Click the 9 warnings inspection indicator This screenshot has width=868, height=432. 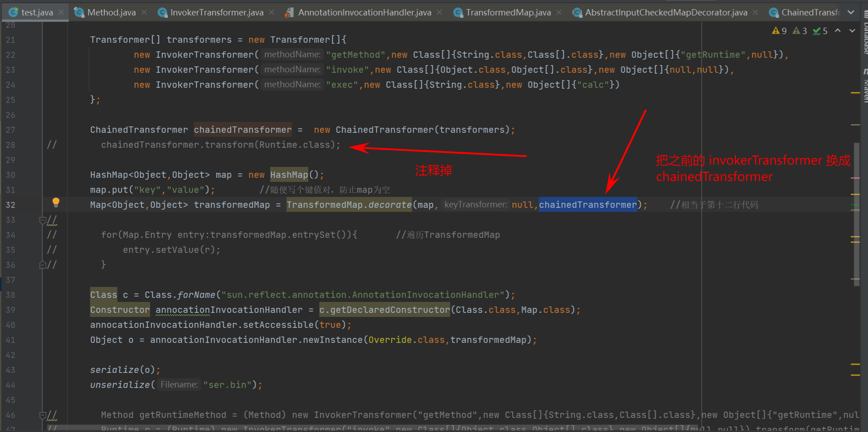click(x=779, y=30)
